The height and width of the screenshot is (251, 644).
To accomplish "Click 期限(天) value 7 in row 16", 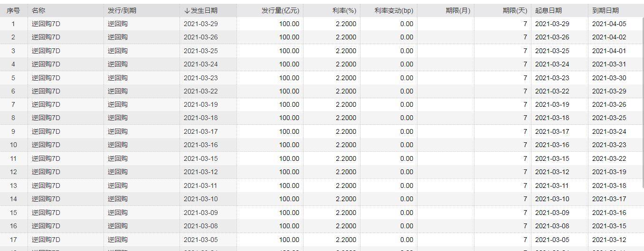I will pos(525,226).
